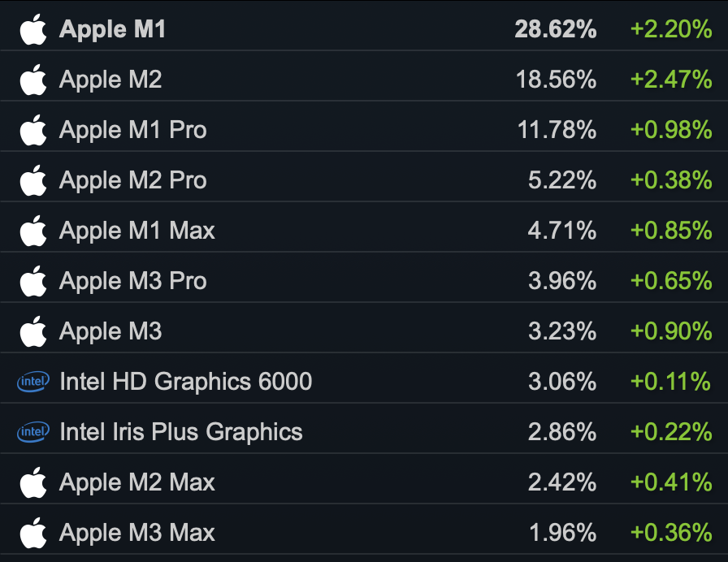This screenshot has width=728, height=562.
Task: Click the Apple M2 Max label
Action: point(137,482)
